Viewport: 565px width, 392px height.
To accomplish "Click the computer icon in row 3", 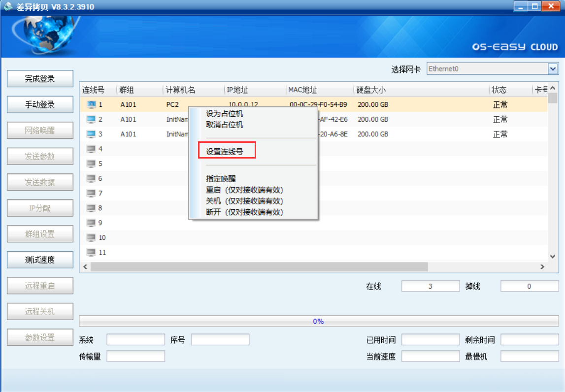I will click(x=91, y=134).
